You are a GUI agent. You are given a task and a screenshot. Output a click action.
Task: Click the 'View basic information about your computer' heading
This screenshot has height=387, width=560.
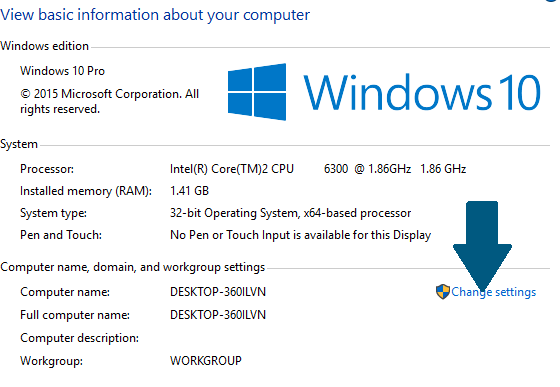point(155,15)
